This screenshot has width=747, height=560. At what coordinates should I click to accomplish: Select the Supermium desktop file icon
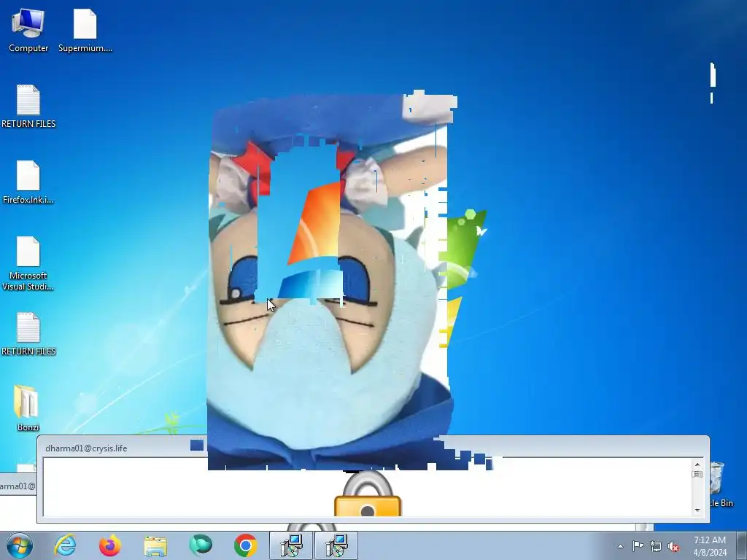(x=85, y=31)
